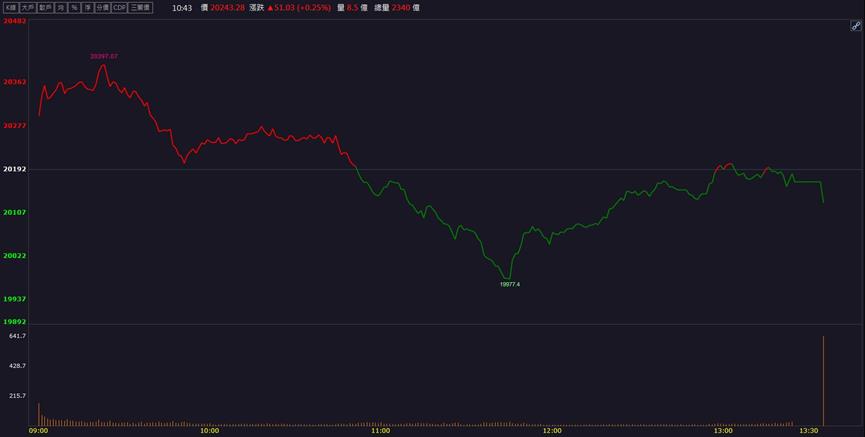Click the price value 20243.28
This screenshot has width=865, height=437.
click(x=227, y=8)
